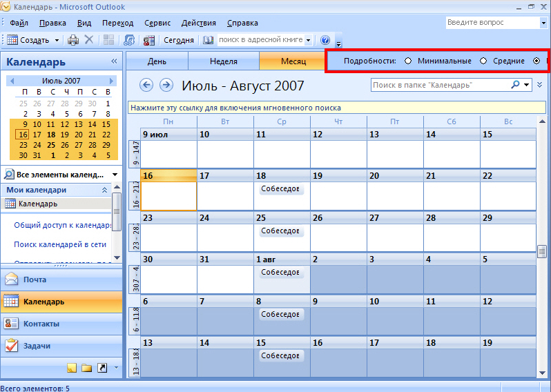Open the address book icon
Image resolution: width=551 pixels, height=392 pixels.
tap(208, 40)
